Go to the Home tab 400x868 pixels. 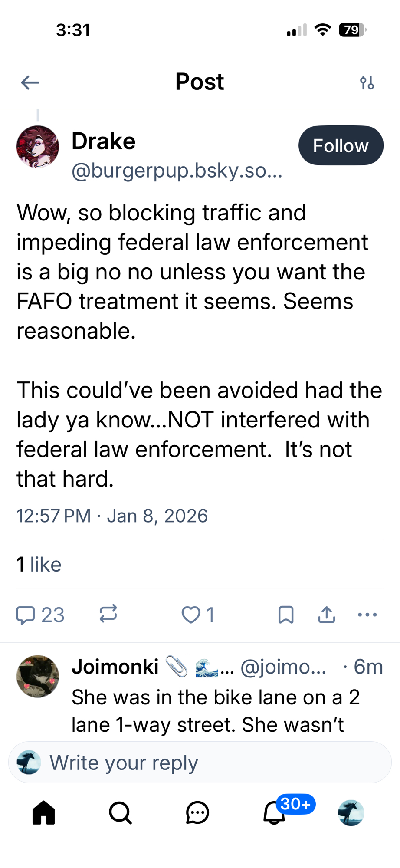tap(44, 812)
